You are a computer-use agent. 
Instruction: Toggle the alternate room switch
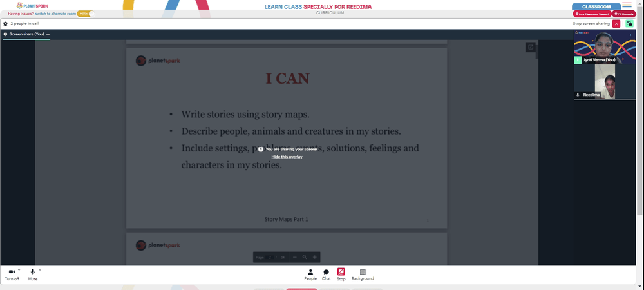click(86, 14)
